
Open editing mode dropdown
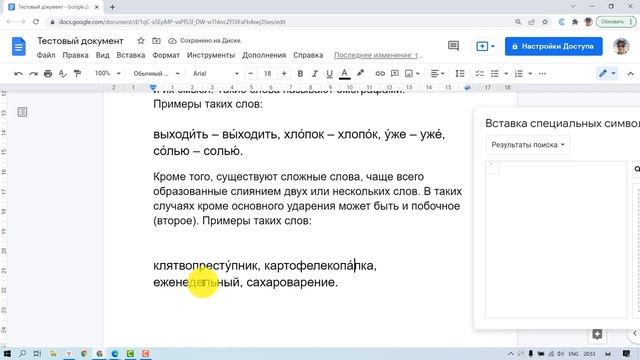click(607, 73)
